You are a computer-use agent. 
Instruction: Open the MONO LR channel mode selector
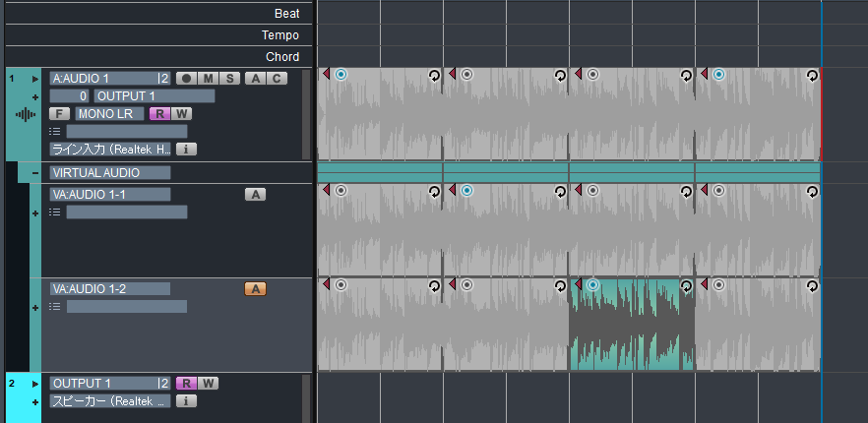pos(107,114)
